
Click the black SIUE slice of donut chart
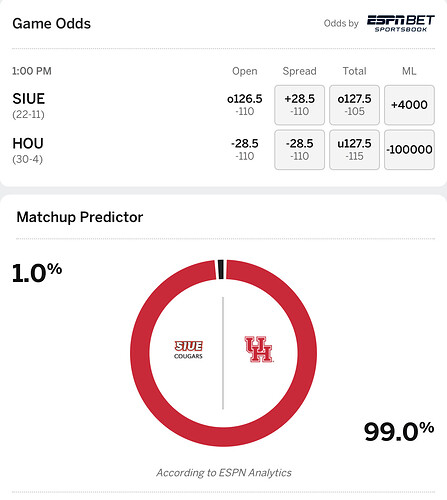coord(221,269)
